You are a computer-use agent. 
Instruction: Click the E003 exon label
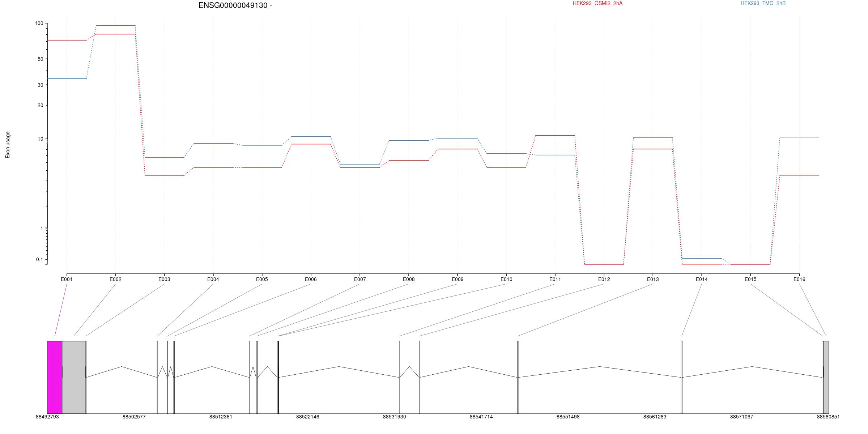pyautogui.click(x=164, y=279)
